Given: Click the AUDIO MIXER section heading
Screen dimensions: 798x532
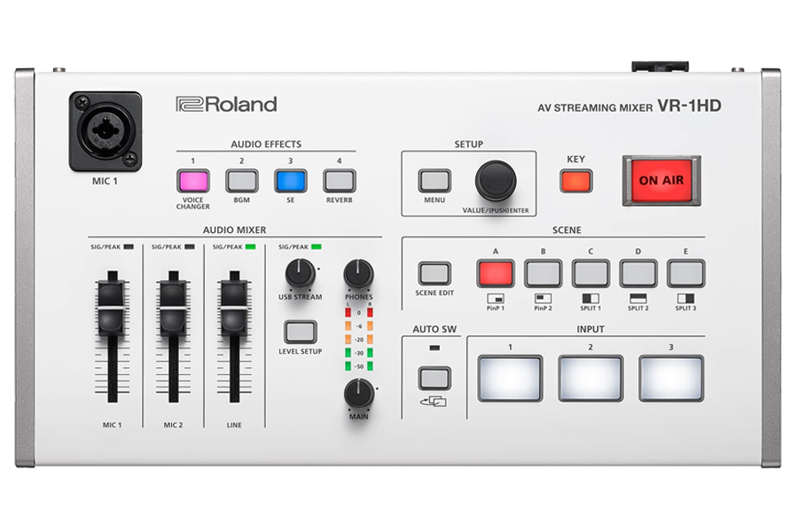Looking at the screenshot, I should point(235,231).
